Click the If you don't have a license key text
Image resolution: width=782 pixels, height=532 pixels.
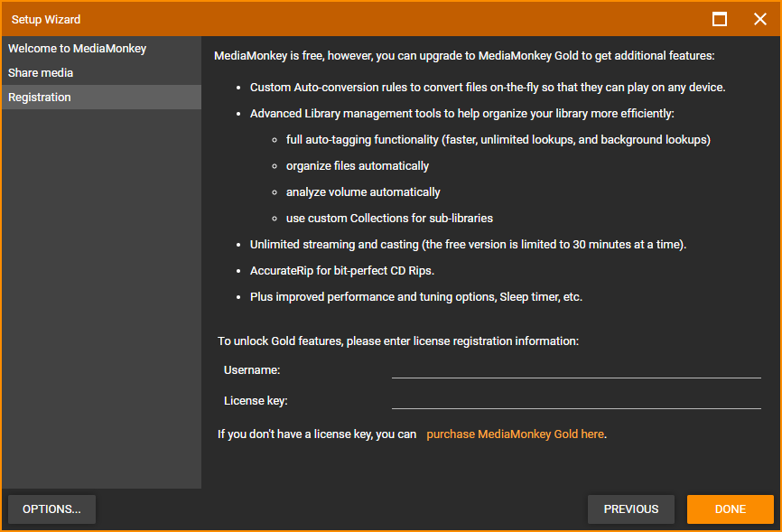317,434
